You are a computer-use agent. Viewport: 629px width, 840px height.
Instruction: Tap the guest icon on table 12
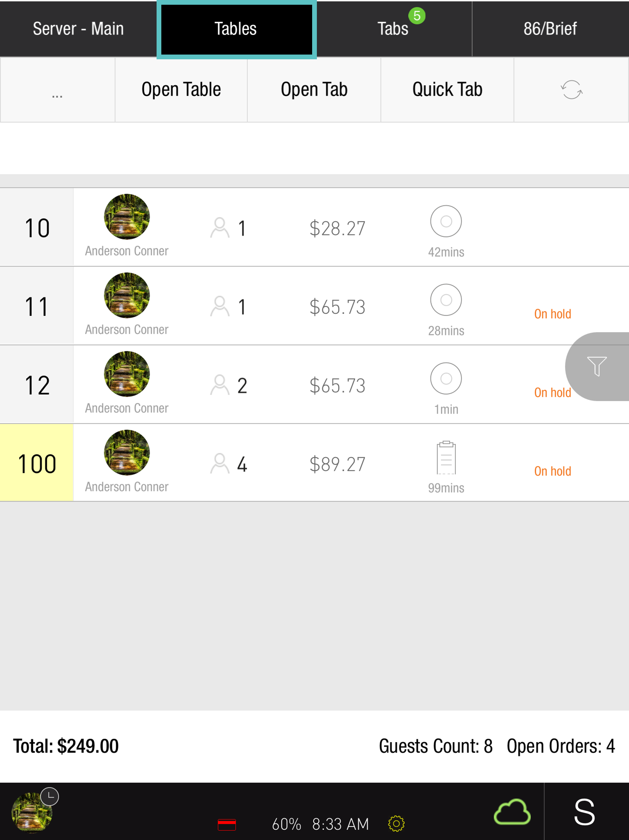pos(220,385)
